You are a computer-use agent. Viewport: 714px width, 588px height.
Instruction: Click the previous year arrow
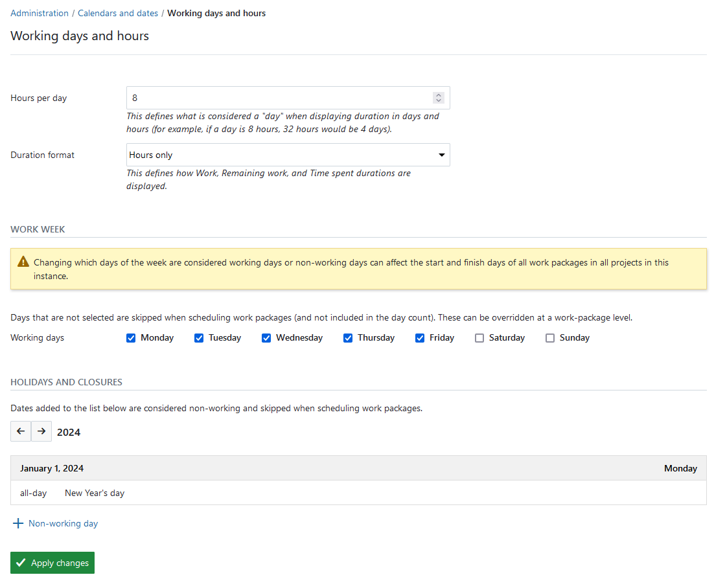point(20,431)
